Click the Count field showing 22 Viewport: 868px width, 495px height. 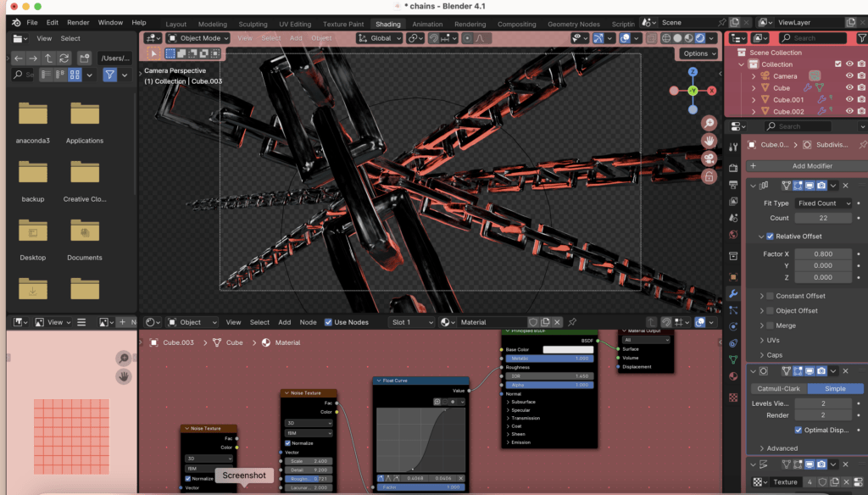pos(822,218)
